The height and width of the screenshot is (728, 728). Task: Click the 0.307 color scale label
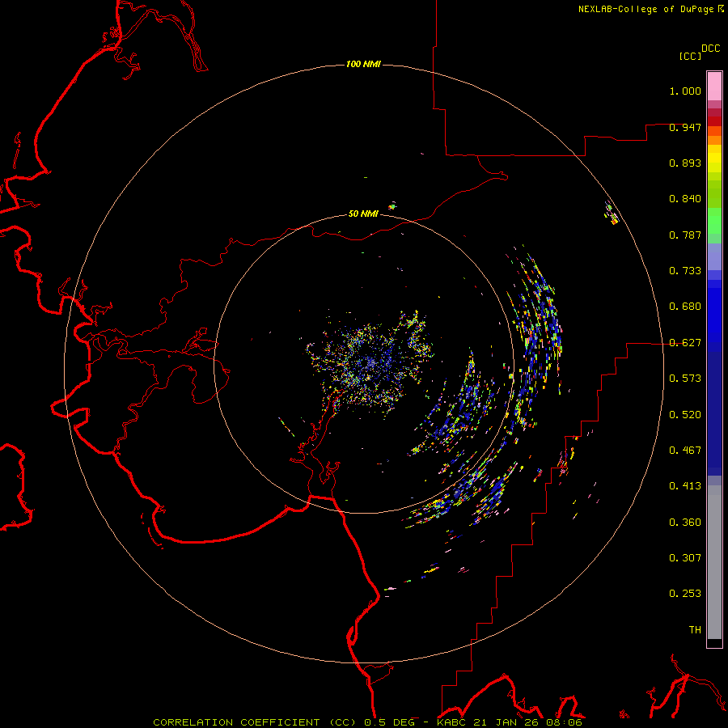pos(685,558)
